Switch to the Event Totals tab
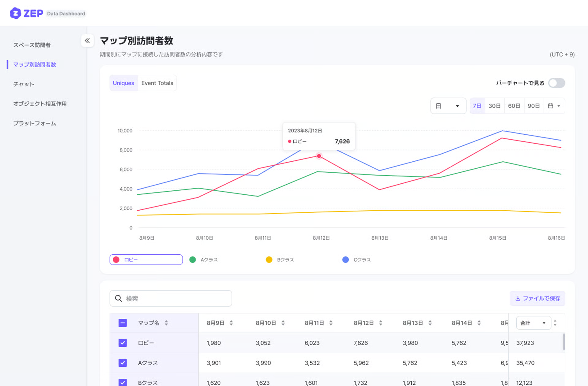Viewport: 588px width, 386px height. 157,83
